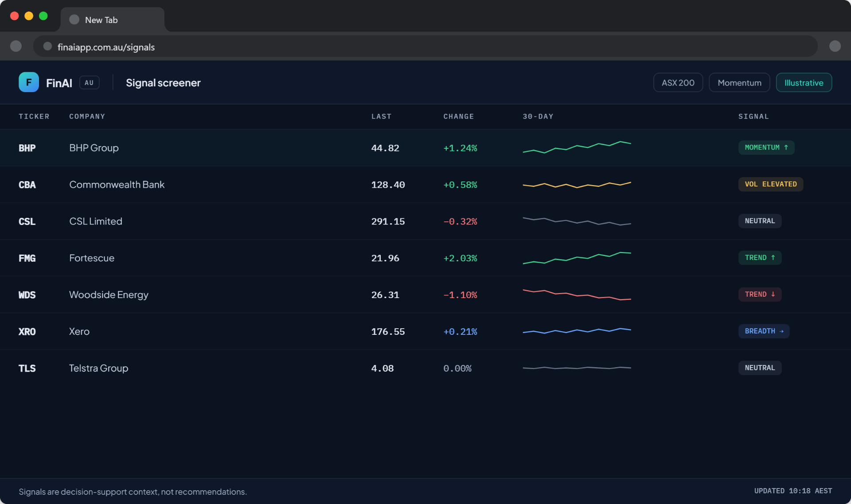Viewport: 851px width, 504px height.
Task: View Fortescue 30-day sparkline
Action: [x=577, y=258]
